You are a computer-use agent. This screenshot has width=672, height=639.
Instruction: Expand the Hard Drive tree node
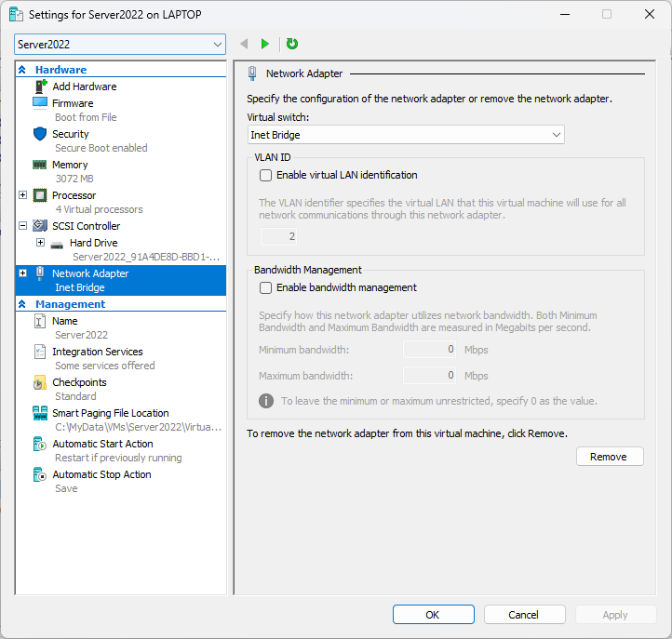[x=40, y=243]
